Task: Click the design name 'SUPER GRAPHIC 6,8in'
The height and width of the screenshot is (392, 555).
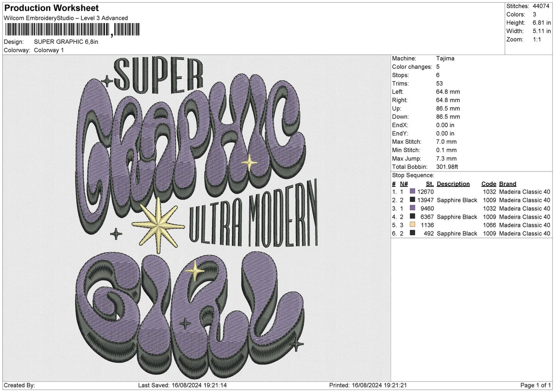Action: click(66, 42)
